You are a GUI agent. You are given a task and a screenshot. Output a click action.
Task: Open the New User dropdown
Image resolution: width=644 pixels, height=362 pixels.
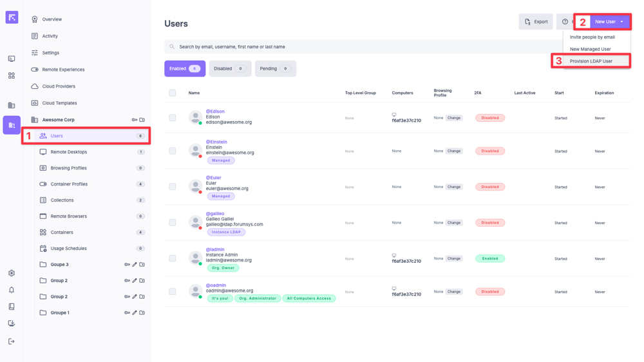(609, 22)
